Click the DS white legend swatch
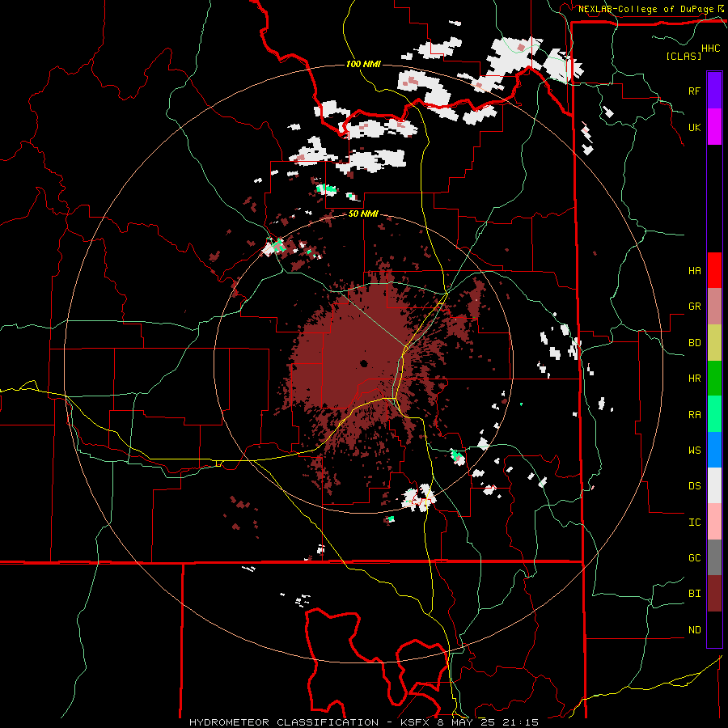728x728 pixels. coord(714,485)
